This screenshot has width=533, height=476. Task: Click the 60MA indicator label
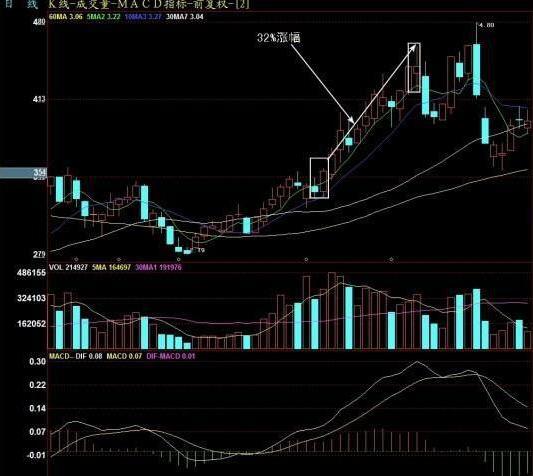tap(66, 16)
